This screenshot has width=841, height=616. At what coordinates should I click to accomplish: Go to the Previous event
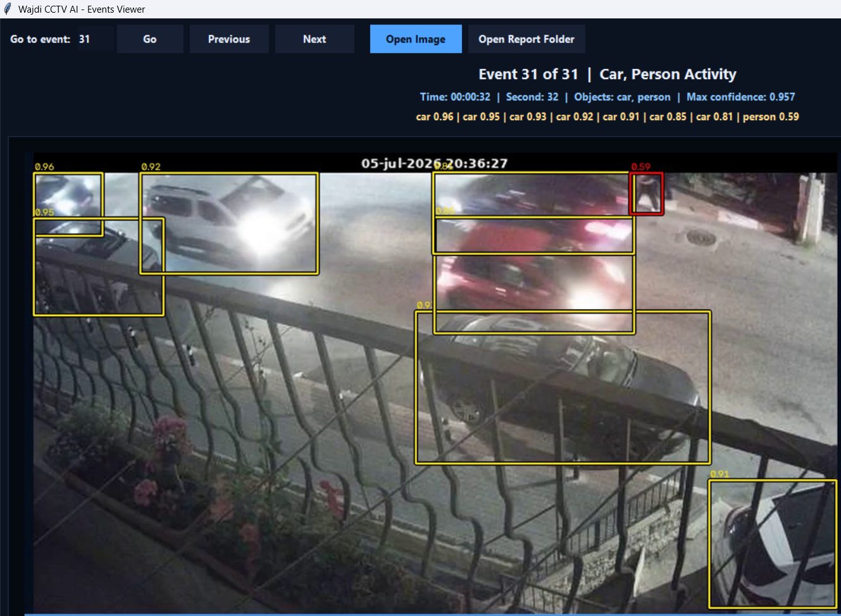(229, 39)
